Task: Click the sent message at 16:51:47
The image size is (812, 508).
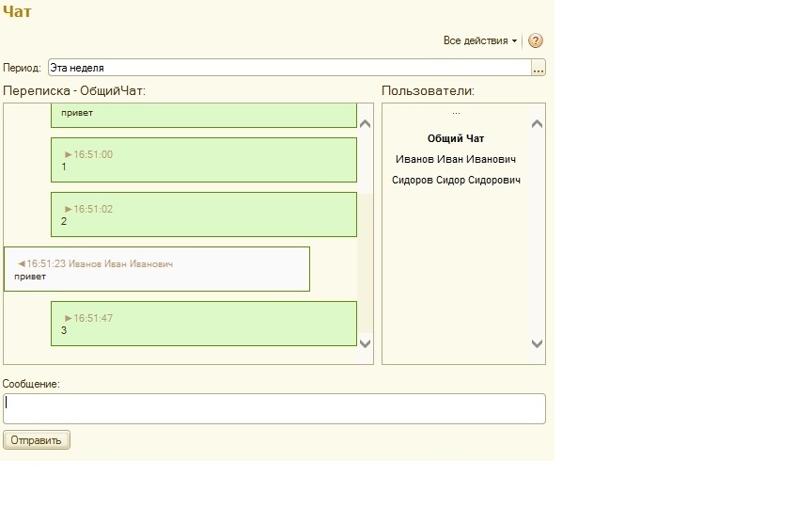Action: [x=204, y=324]
